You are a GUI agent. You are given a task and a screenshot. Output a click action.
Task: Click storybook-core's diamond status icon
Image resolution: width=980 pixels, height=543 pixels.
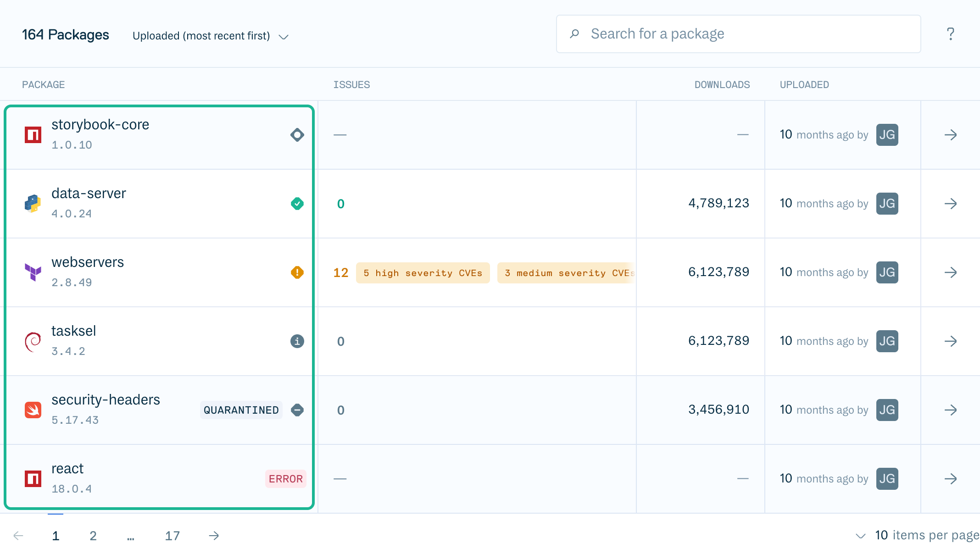click(297, 135)
